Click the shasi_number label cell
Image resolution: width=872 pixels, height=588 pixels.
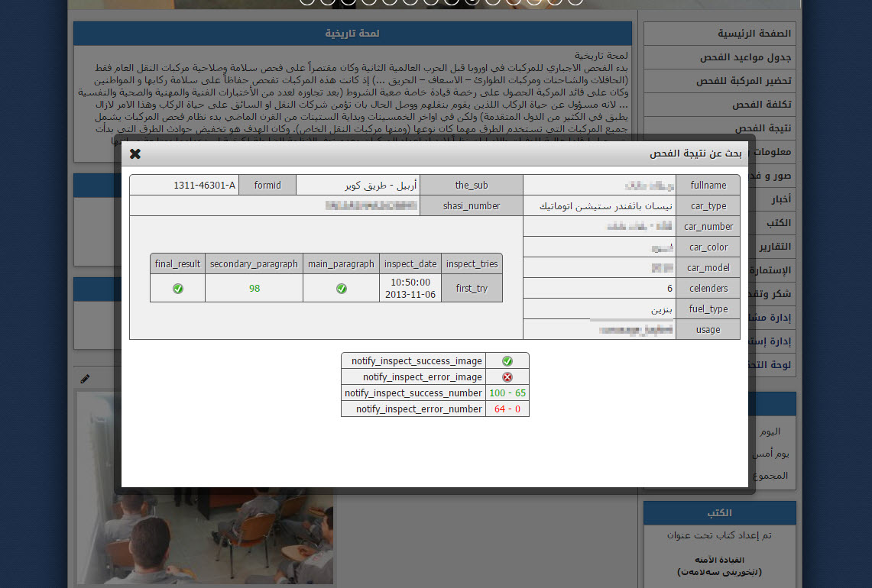(472, 205)
